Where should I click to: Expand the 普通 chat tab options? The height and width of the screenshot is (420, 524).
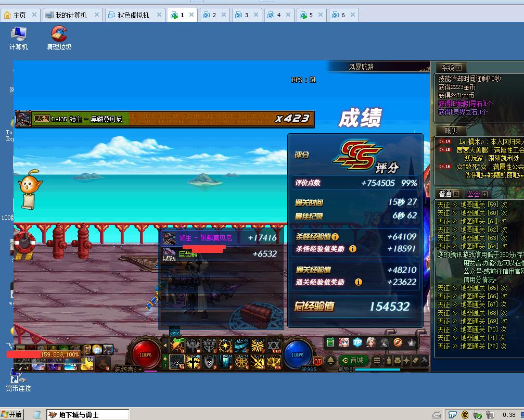coord(456,194)
